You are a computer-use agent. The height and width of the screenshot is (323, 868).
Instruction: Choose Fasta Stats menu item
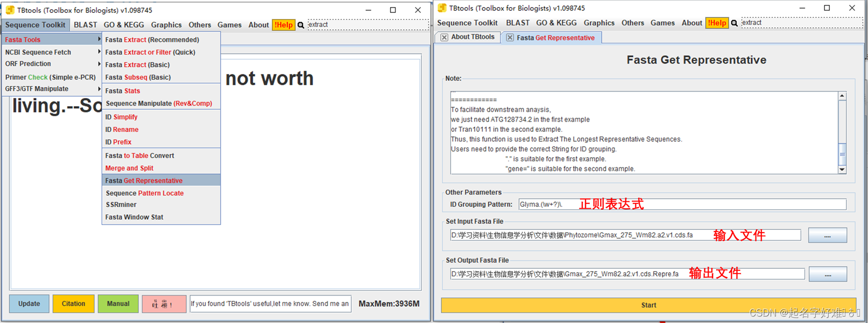161,91
